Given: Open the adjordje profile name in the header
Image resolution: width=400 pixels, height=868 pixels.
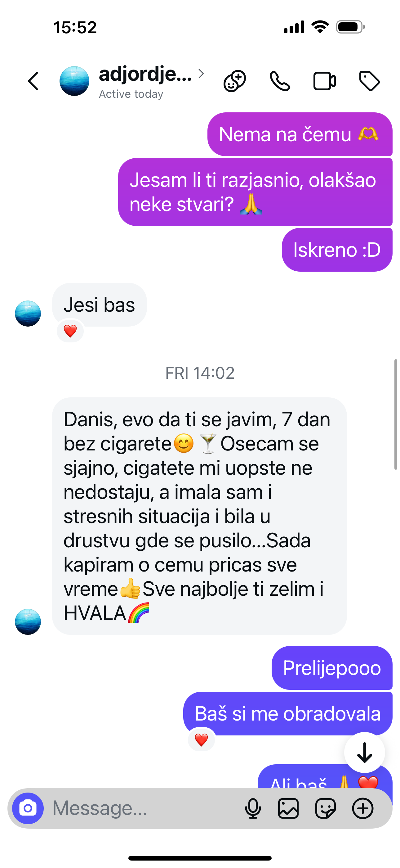Looking at the screenshot, I should point(145,74).
